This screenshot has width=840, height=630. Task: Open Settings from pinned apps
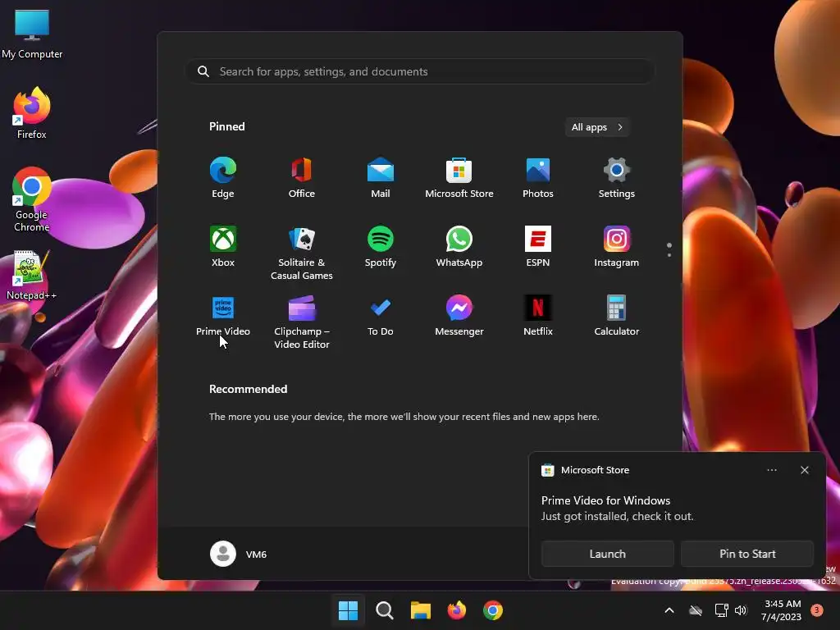point(617,178)
